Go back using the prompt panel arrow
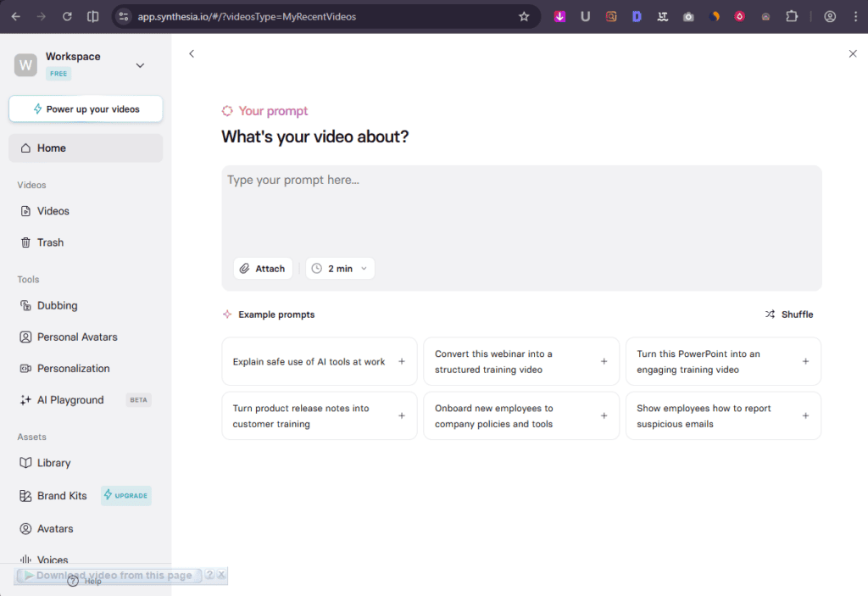868x596 pixels. [192, 53]
